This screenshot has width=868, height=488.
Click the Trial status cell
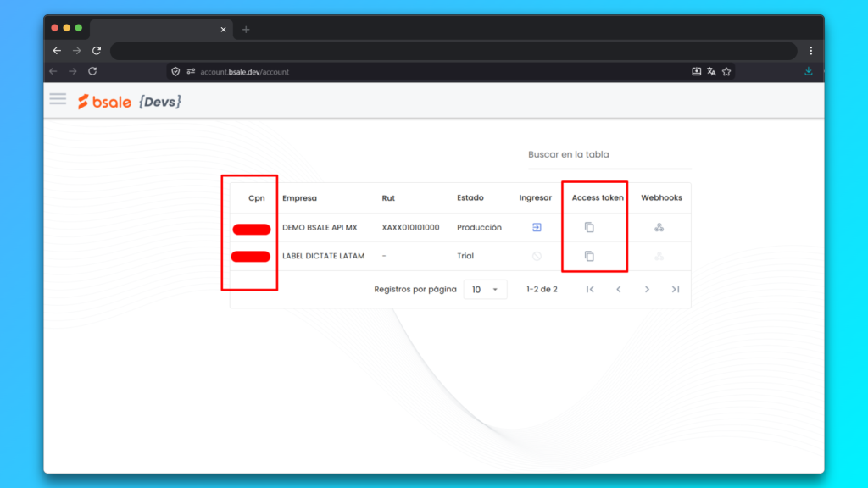465,256
